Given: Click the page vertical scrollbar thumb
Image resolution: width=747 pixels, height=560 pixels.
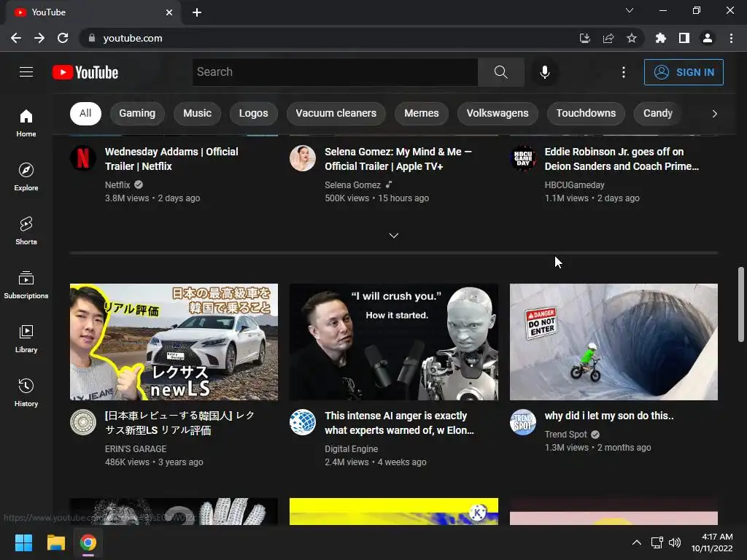Looking at the screenshot, I should [741, 304].
